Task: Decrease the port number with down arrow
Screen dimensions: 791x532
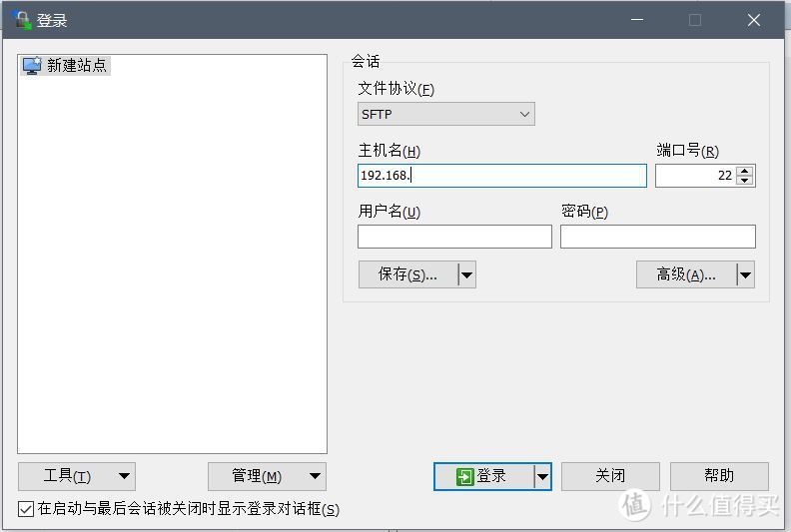Action: coord(746,181)
